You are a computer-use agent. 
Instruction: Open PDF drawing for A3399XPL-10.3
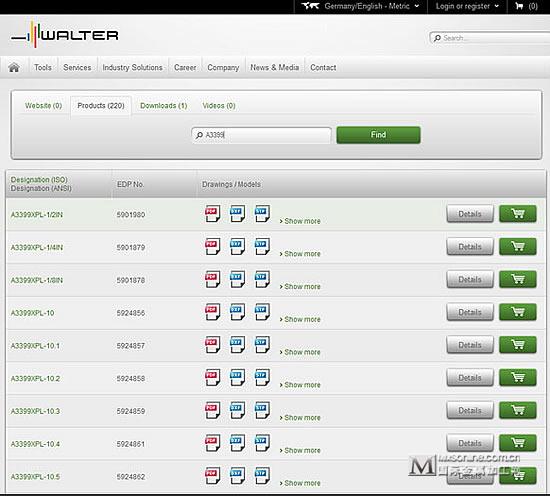(x=213, y=410)
